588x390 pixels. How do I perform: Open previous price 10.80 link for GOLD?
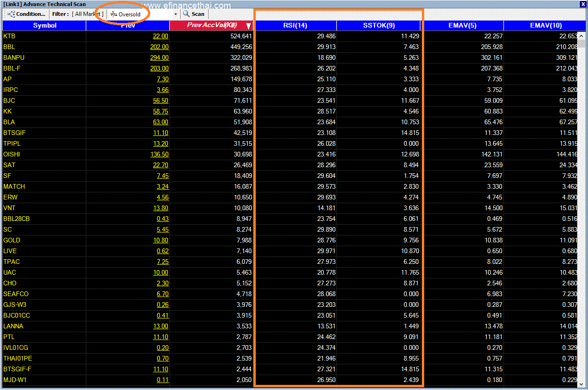161,240
